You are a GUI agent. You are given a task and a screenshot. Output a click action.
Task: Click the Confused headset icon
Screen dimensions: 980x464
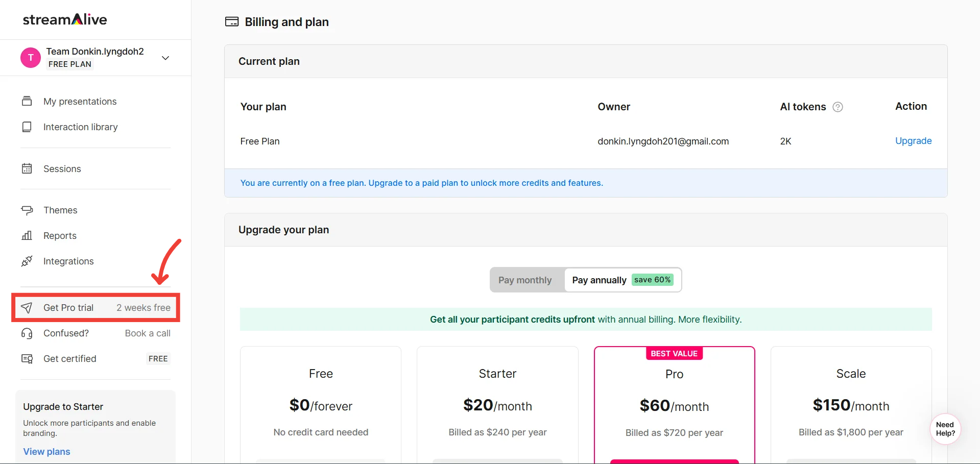(x=27, y=333)
